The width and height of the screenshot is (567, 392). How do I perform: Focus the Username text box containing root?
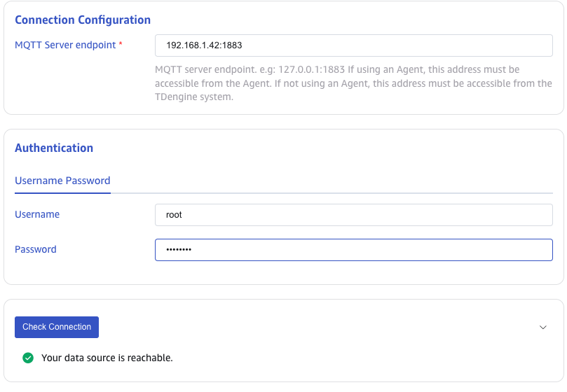pos(353,215)
